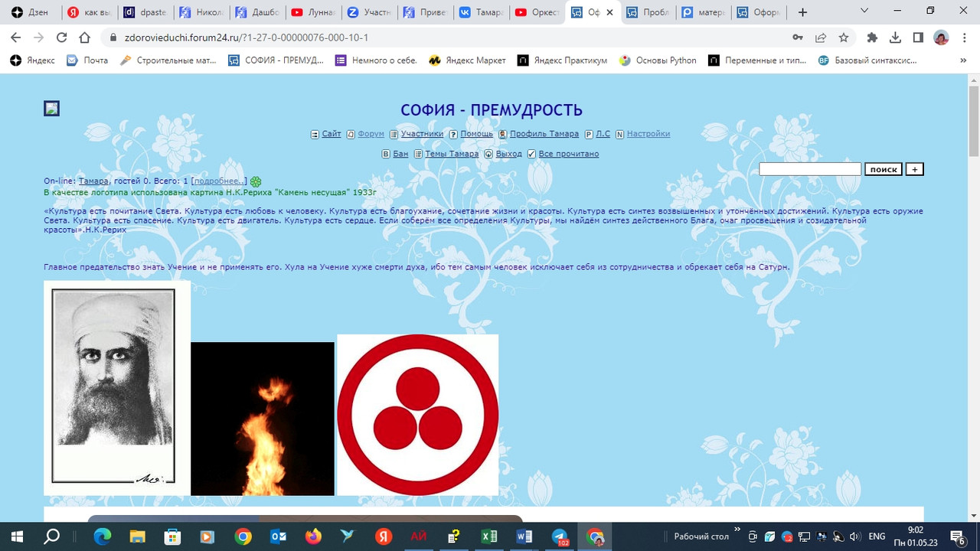Open Chrome three-dot menu
980x551 pixels.
[964, 37]
